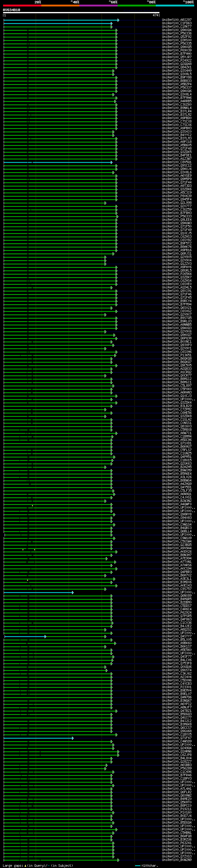Click the UniRef100_P80639 label
This screenshot has width=197, height=868.
(x=177, y=196)
